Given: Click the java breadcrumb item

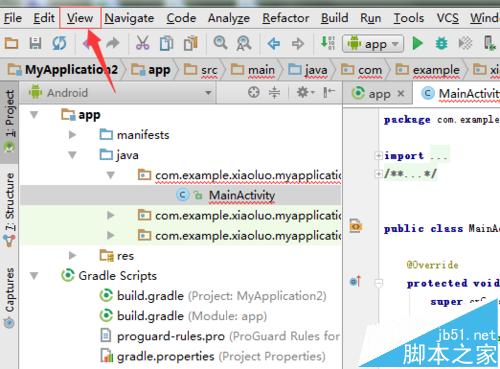Looking at the screenshot, I should point(308,70).
